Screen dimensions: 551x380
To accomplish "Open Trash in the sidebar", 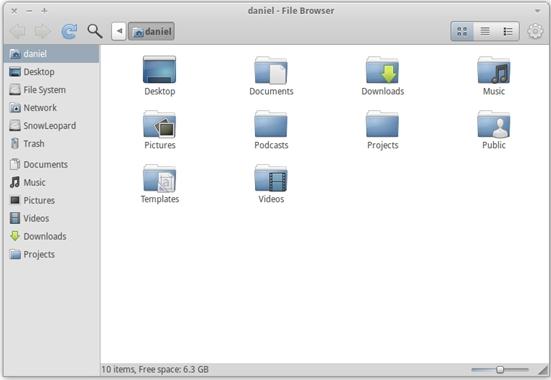I will (52, 143).
